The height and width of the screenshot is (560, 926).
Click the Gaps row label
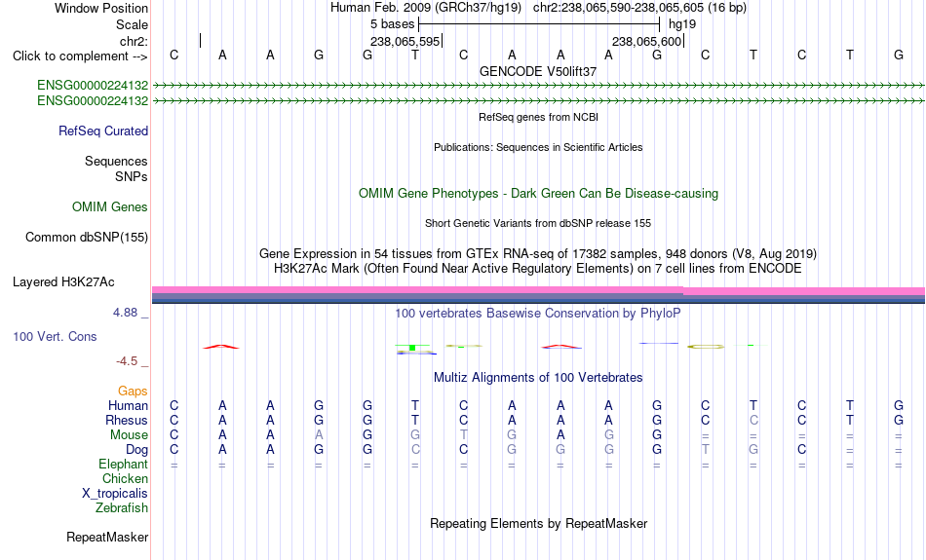pos(133,391)
